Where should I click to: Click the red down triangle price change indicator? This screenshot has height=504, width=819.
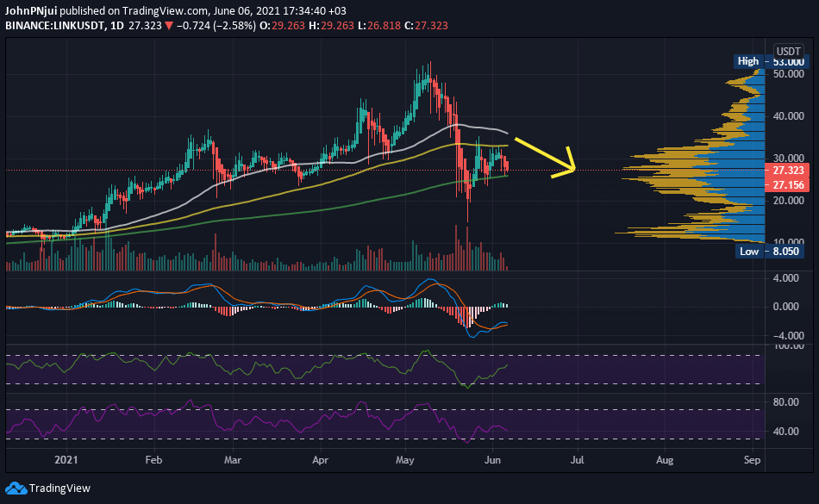point(169,26)
